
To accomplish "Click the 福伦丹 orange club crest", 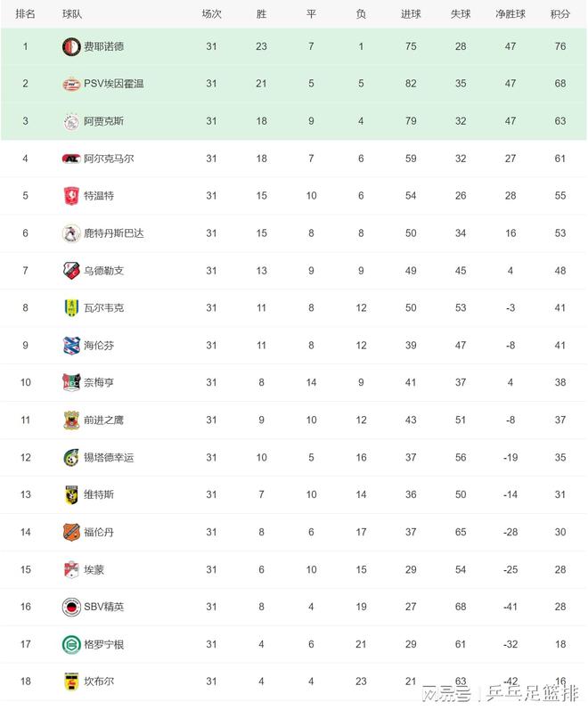I will click(x=71, y=533).
